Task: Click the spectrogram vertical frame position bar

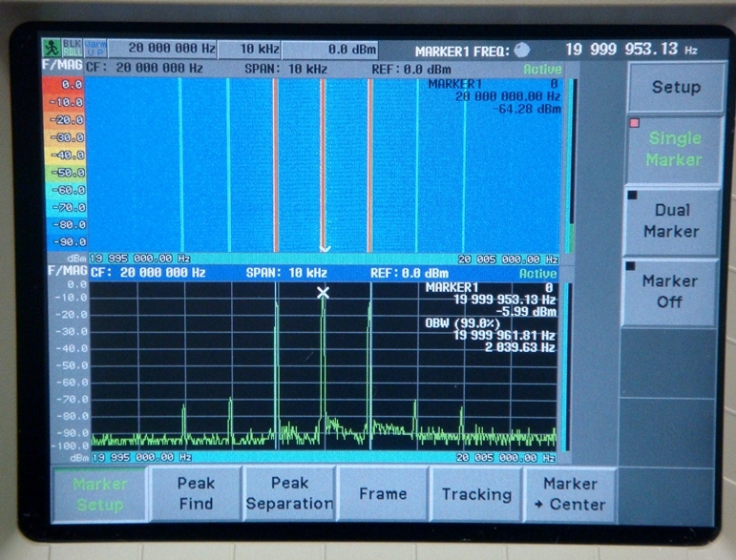Action: 571,166
